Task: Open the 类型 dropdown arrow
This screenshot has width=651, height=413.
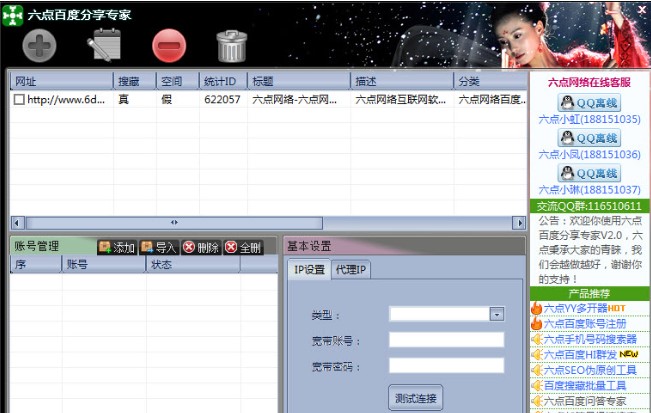Action: [497, 314]
